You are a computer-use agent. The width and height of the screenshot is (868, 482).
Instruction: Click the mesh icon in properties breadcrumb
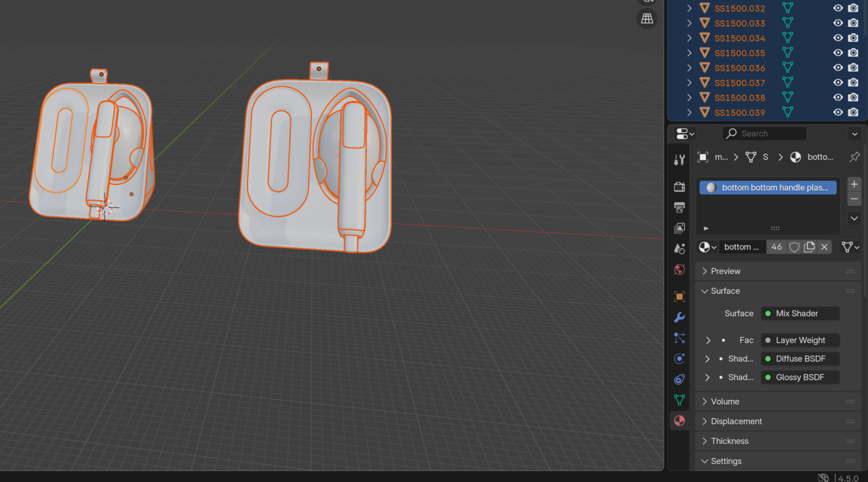tap(751, 157)
